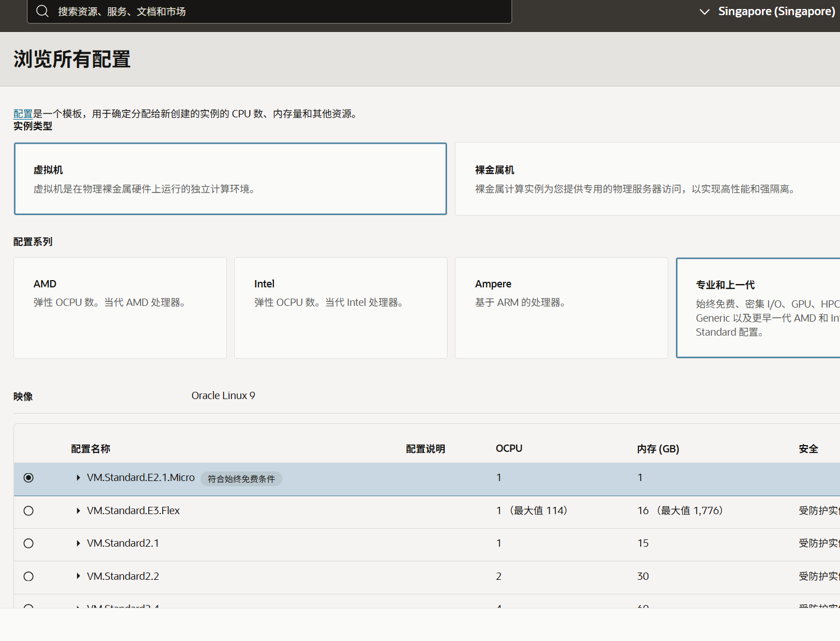The height and width of the screenshot is (641, 840).
Task: Click the 配置名称 column header
Action: (90, 449)
